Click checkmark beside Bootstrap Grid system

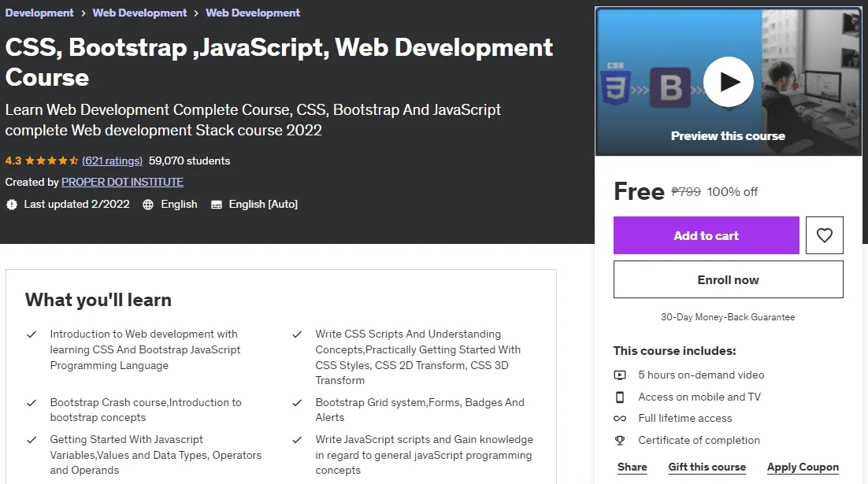click(297, 403)
